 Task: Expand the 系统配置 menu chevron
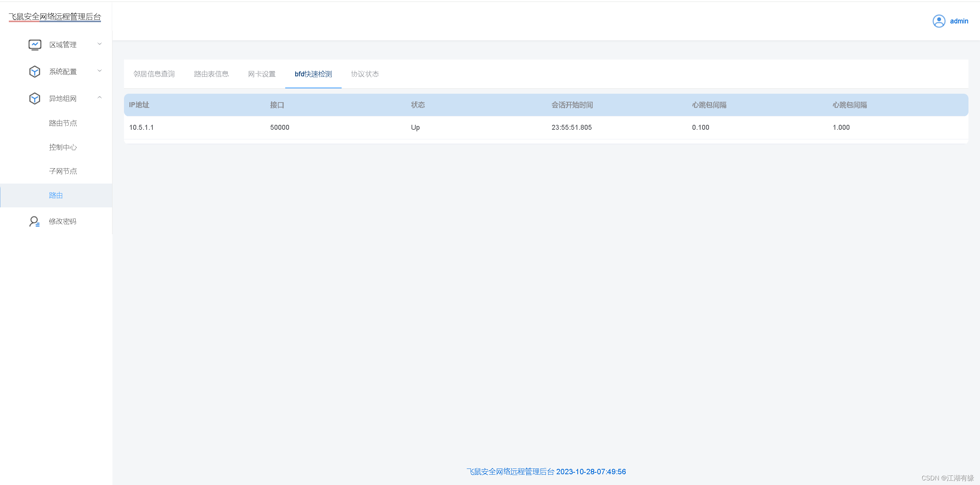tap(99, 71)
